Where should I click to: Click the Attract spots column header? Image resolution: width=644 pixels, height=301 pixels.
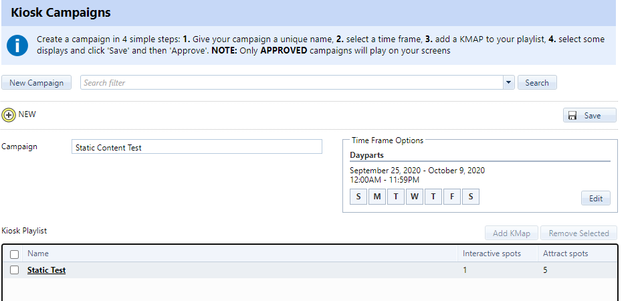click(566, 254)
